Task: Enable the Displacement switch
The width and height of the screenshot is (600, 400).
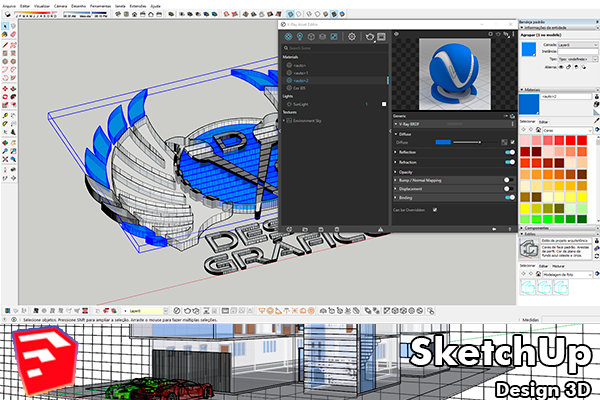Action: (x=509, y=189)
